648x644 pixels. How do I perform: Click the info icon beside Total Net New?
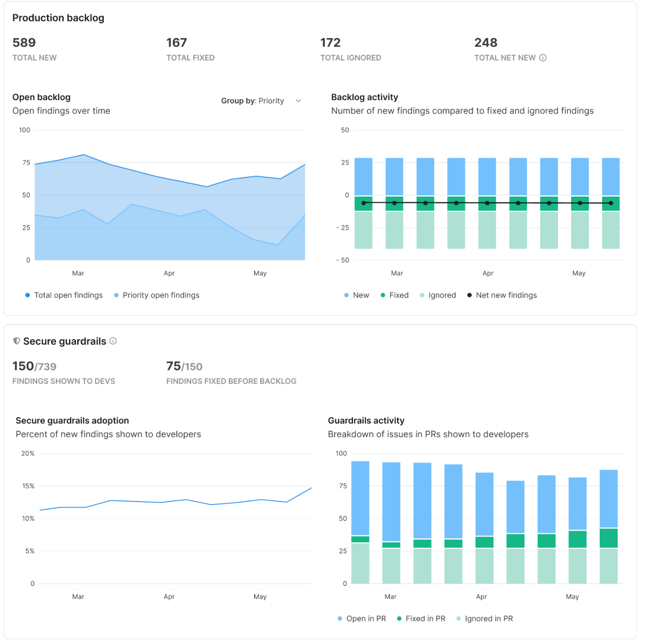pos(544,58)
